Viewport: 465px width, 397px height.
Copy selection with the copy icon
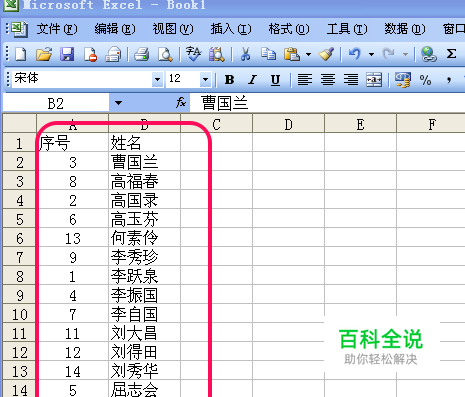[x=268, y=54]
